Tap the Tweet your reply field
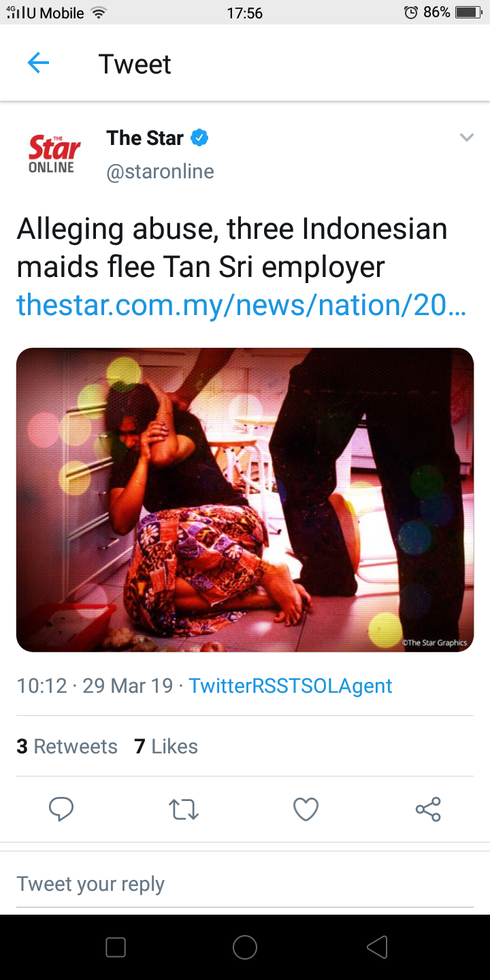This screenshot has height=980, width=490. pyautogui.click(x=245, y=884)
